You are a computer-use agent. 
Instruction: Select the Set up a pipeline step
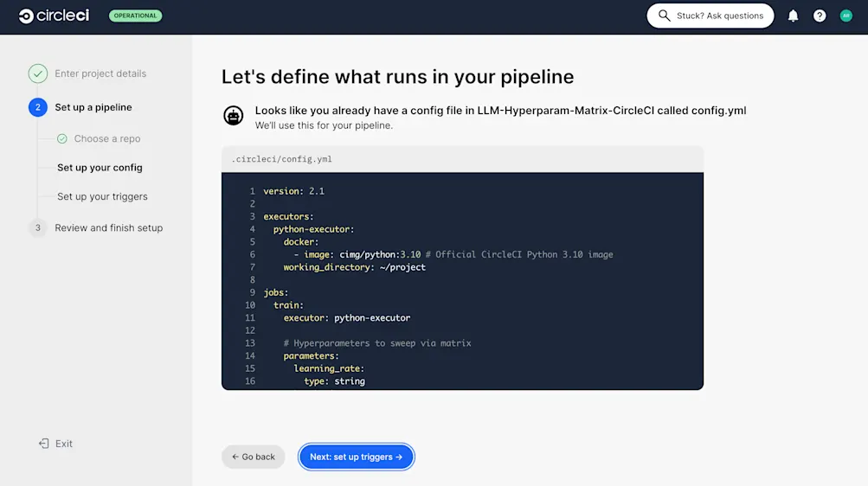[93, 107]
